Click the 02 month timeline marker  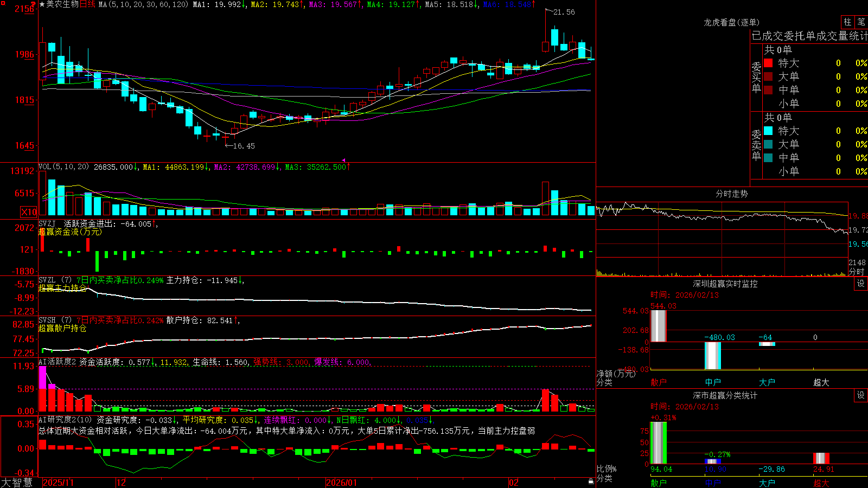tap(514, 483)
